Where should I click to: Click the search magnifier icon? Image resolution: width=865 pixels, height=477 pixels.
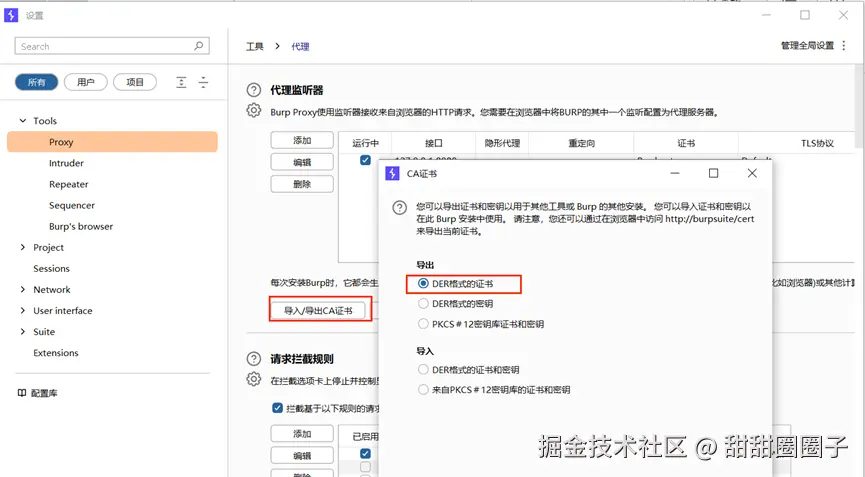[199, 46]
